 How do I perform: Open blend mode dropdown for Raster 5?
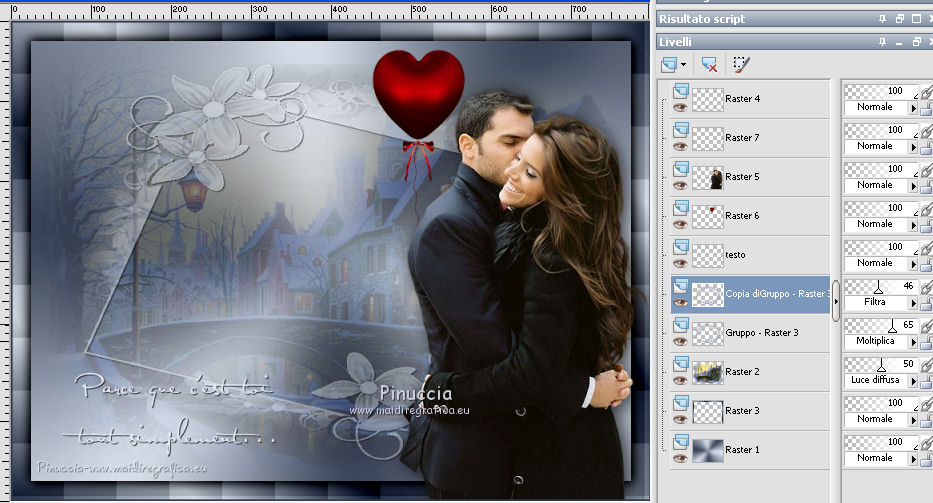pyautogui.click(x=913, y=186)
